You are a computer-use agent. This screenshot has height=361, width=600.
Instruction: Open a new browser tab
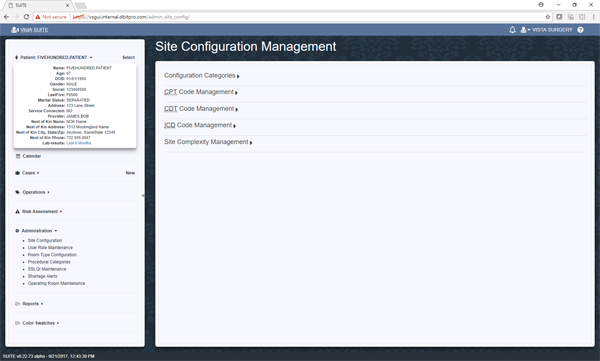click(x=80, y=5)
